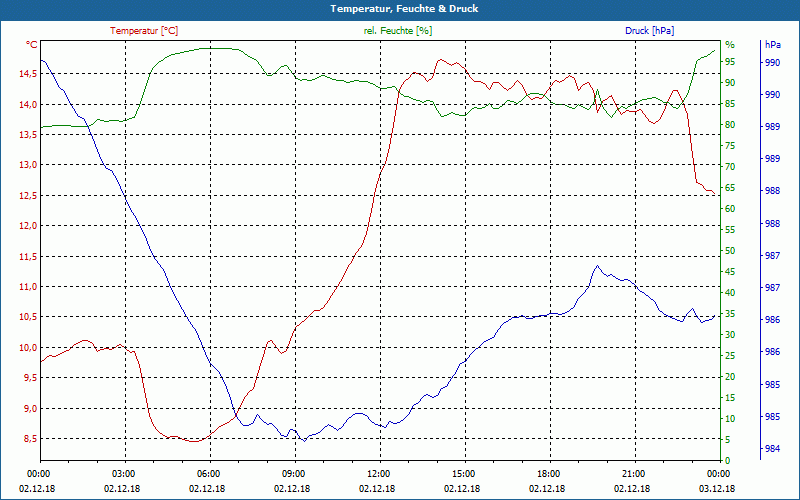Click the "02.12.18" date under 06:00

coord(207,489)
